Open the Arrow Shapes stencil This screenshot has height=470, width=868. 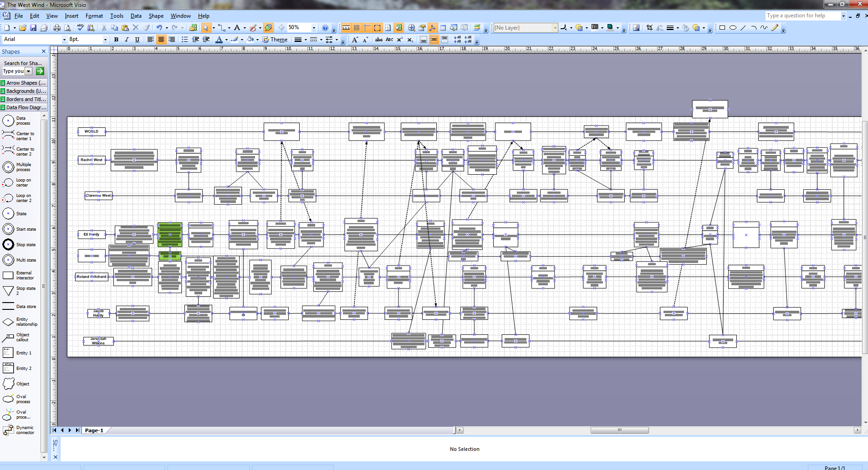click(24, 83)
